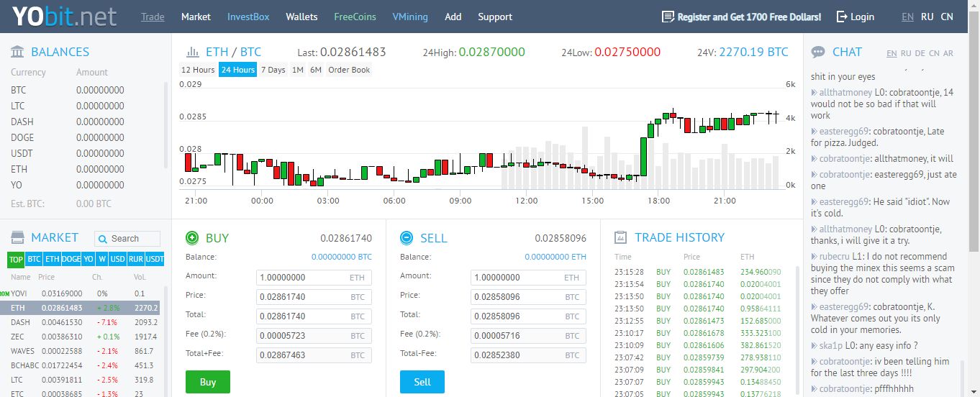Open FreeCoins page
This screenshot has width=980, height=397.
(x=355, y=17)
